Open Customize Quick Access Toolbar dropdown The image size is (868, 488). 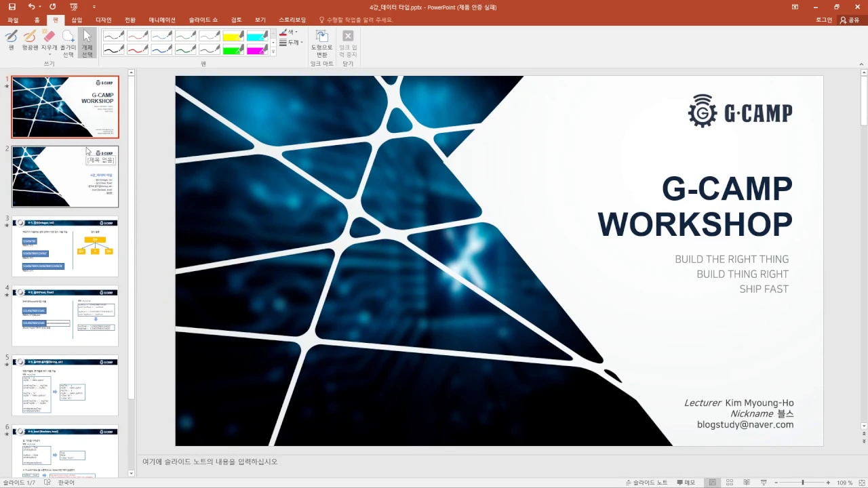tap(94, 7)
